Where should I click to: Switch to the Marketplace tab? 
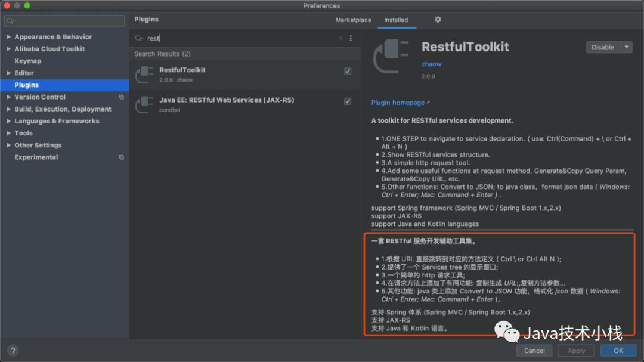pyautogui.click(x=353, y=20)
